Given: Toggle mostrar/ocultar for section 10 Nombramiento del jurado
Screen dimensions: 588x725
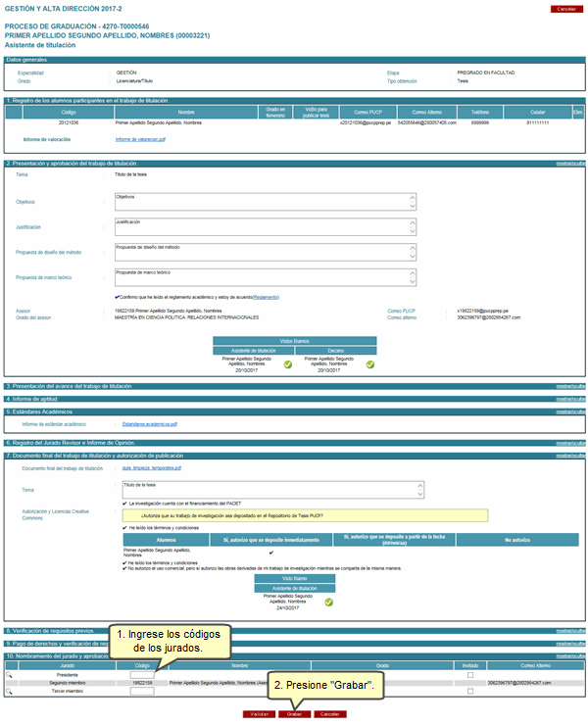Looking at the screenshot, I should pos(570,656).
